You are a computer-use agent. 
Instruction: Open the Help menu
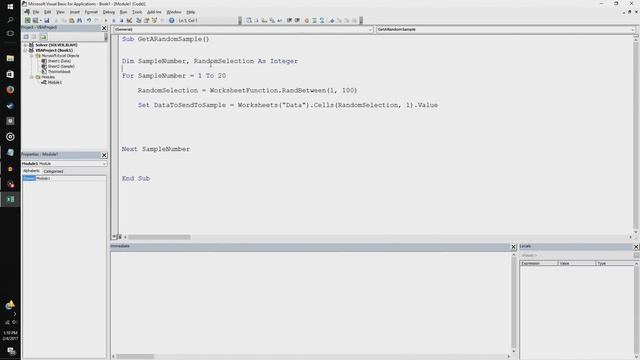191,12
